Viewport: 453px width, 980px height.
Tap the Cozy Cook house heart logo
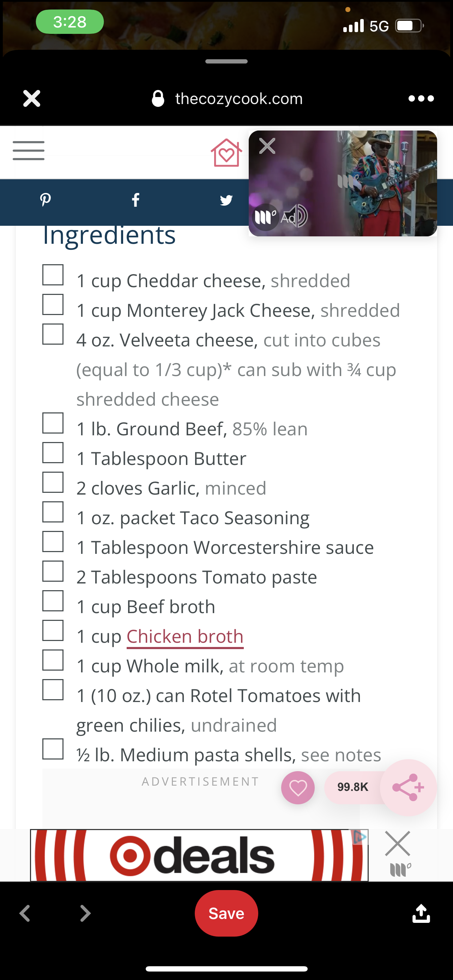(x=226, y=153)
